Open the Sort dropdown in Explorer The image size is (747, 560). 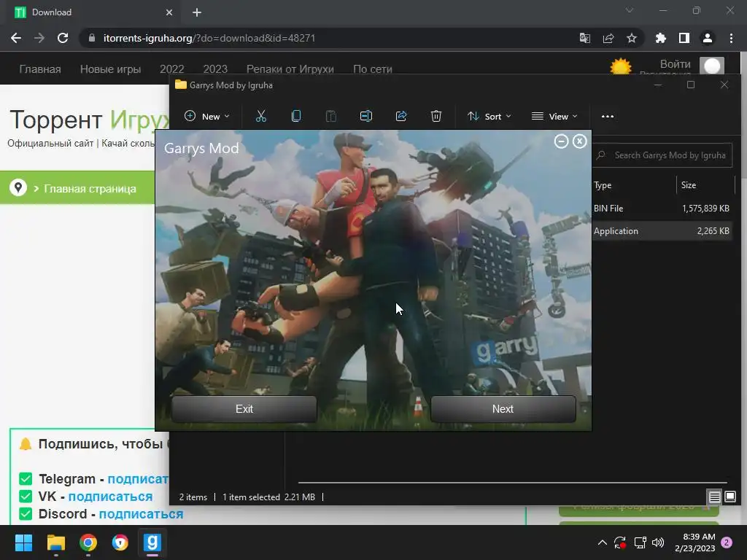pyautogui.click(x=489, y=116)
